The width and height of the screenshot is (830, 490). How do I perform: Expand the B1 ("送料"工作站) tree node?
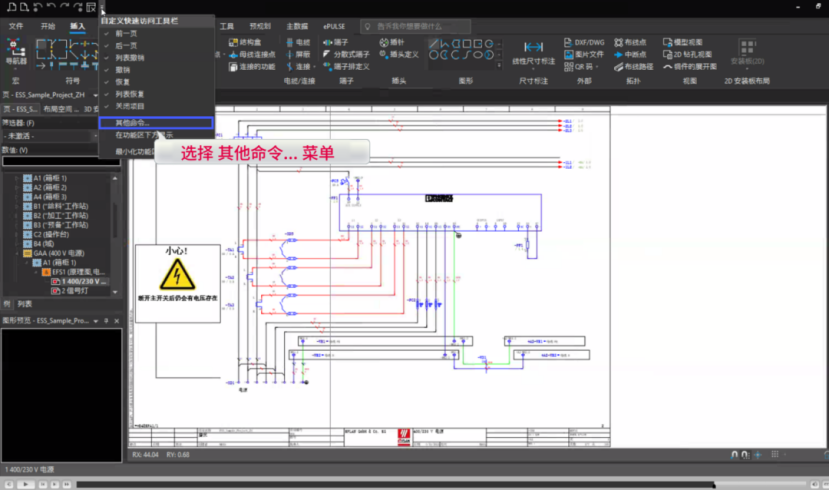(x=17, y=206)
